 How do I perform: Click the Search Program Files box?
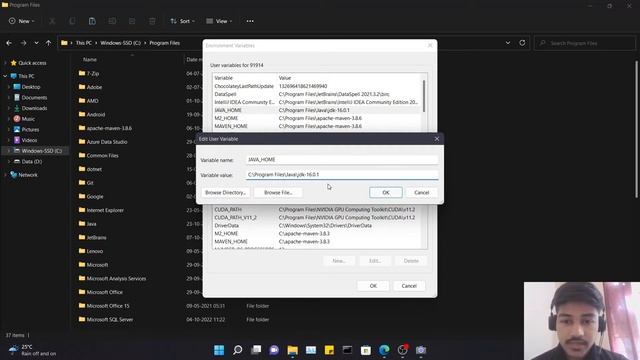584,43
